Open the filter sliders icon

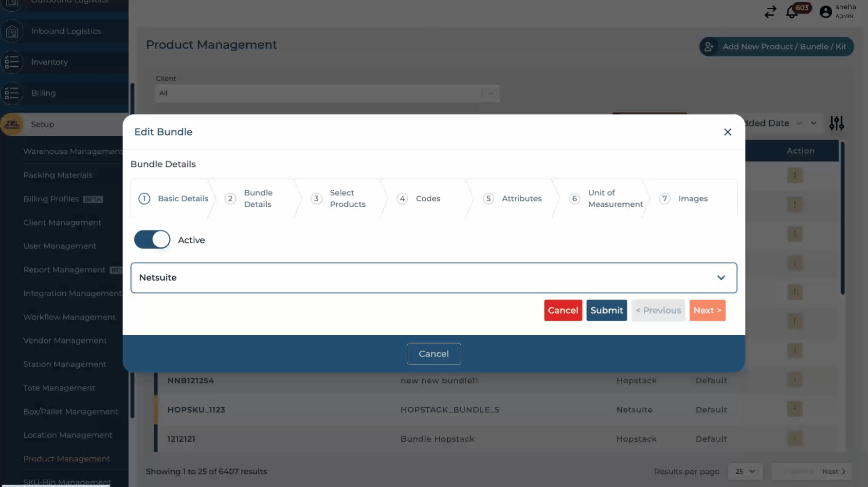click(x=836, y=124)
